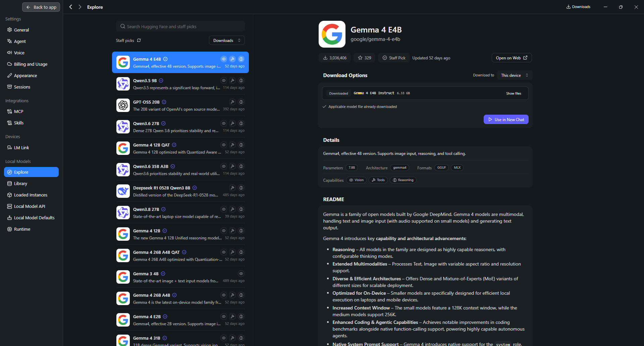This screenshot has width=644, height=346.
Task: Click the Reasoning capability tag in Details
Action: coord(403,180)
